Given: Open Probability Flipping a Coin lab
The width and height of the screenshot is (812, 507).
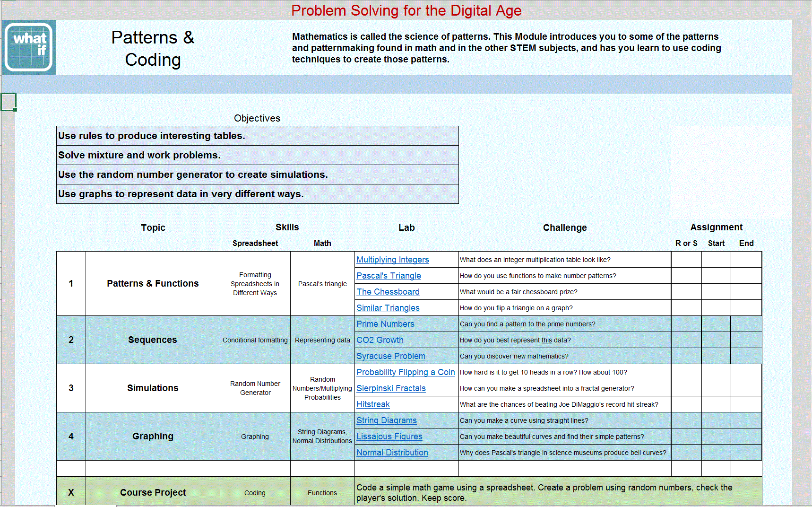Looking at the screenshot, I should click(405, 372).
